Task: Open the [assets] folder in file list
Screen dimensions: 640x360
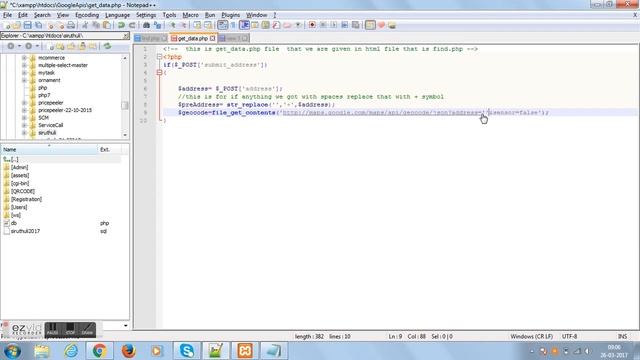Action: (20, 175)
